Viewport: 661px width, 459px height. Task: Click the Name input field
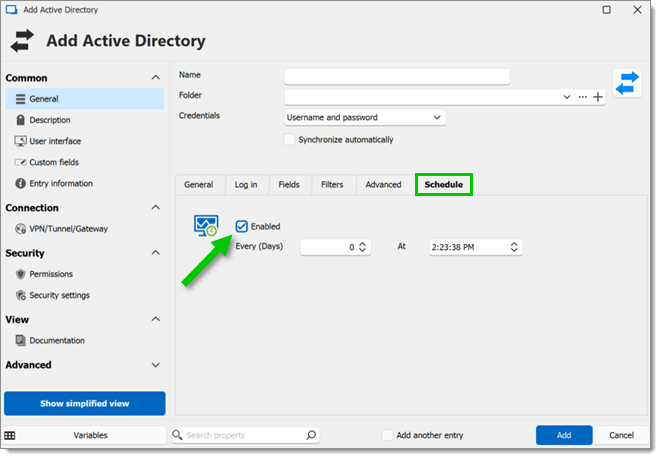click(397, 77)
